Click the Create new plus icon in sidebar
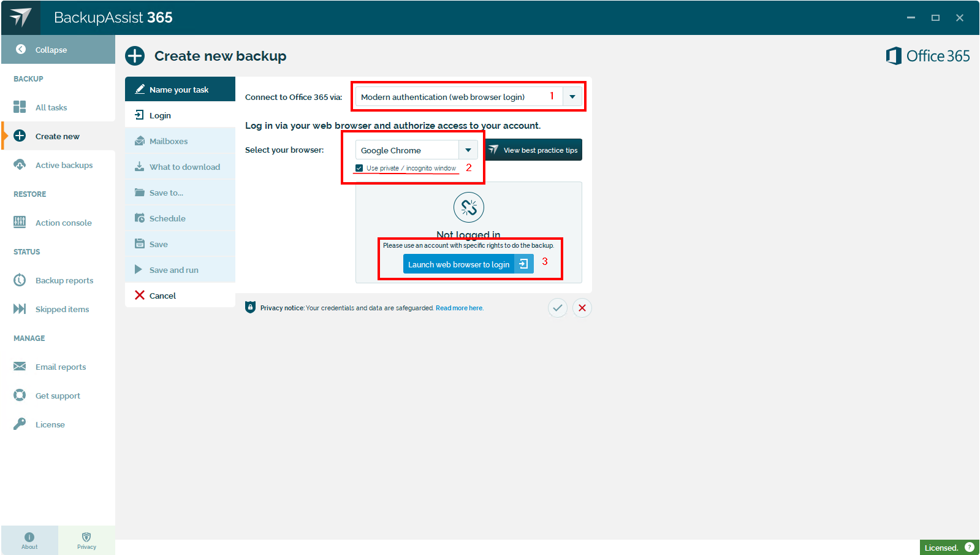 pos(20,136)
